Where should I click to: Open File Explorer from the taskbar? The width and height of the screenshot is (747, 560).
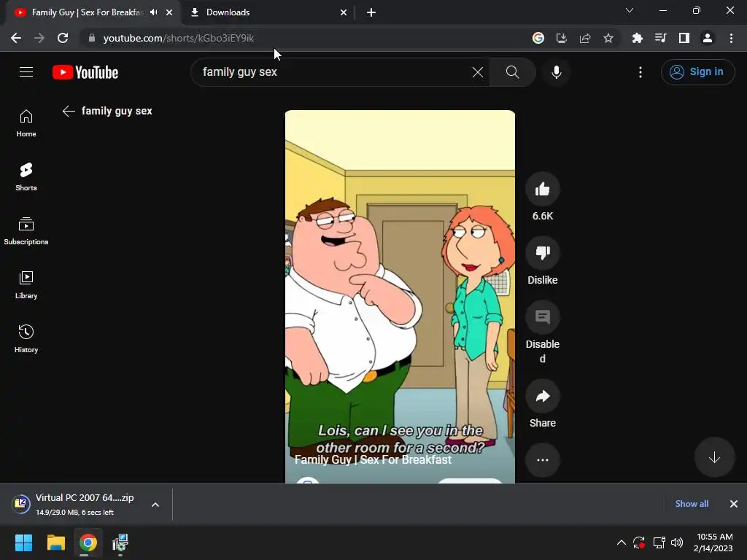coord(55,542)
